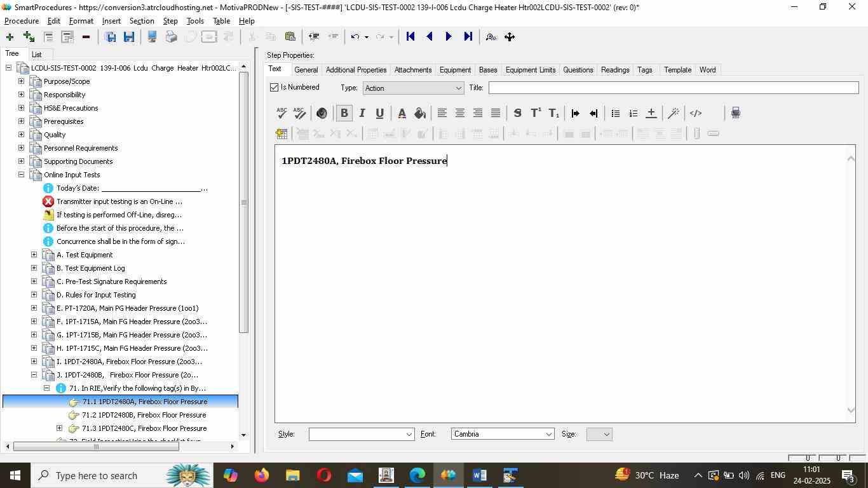This screenshot has height=488, width=868.
Task: Expand the A. Test Equipment node
Action: coord(34,255)
